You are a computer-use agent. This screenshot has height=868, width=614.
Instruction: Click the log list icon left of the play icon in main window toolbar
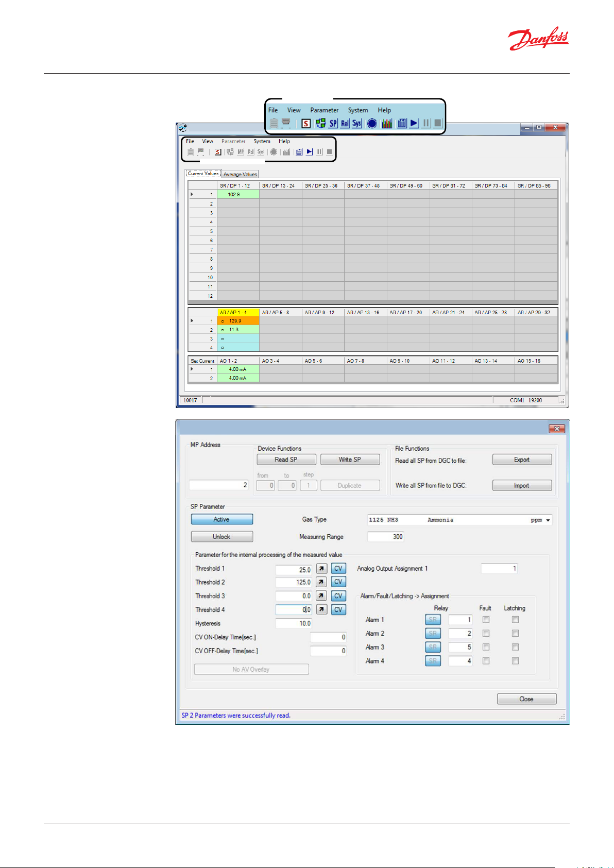299,152
